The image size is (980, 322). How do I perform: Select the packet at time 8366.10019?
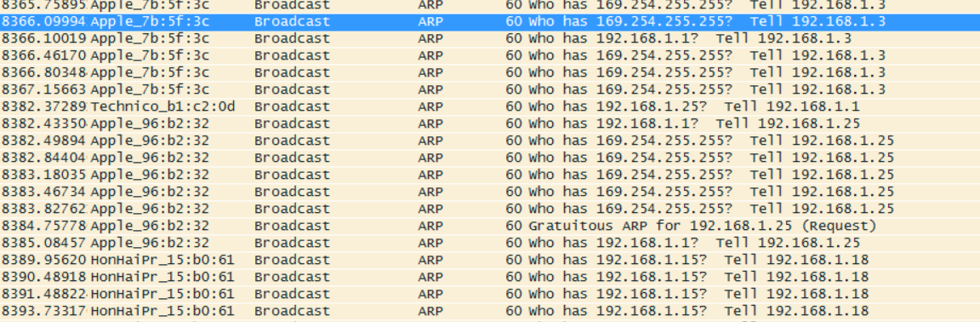point(490,38)
